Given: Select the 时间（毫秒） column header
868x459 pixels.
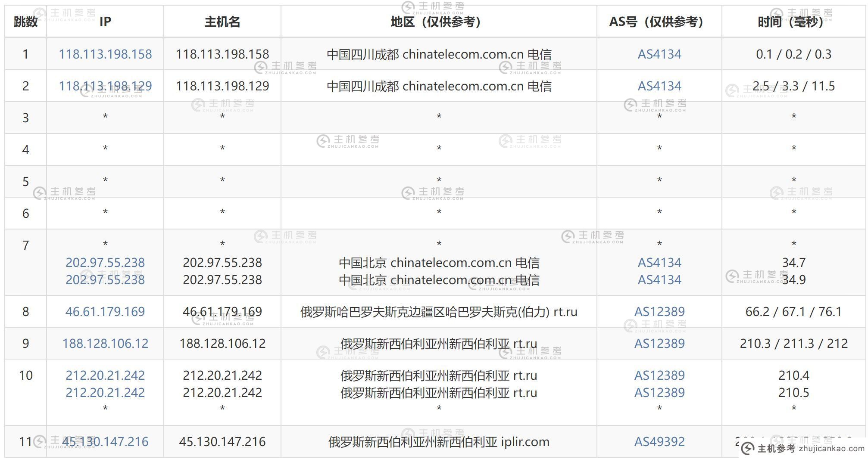Looking at the screenshot, I should [794, 22].
